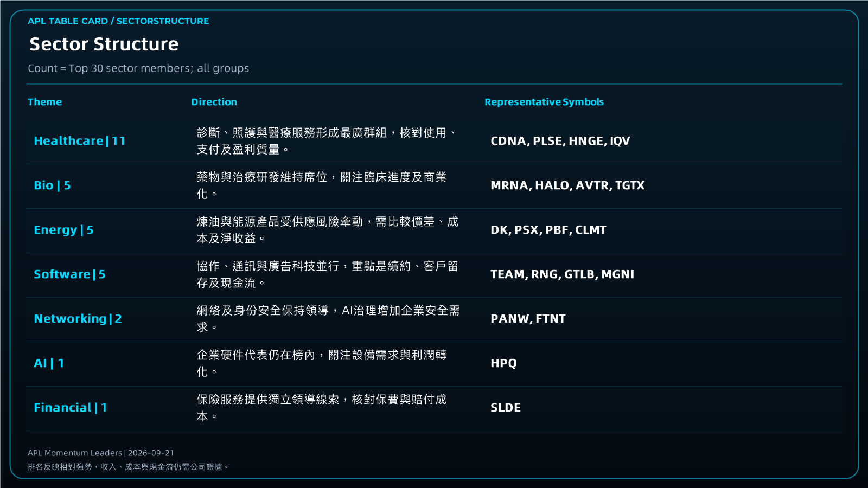The height and width of the screenshot is (488, 868).
Task: Click the MRNA, HALO, AVTR, TGTX symbols
Action: [x=567, y=185]
